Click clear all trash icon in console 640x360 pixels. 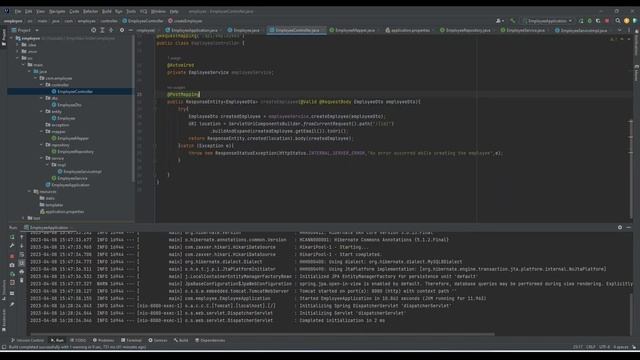22,280
